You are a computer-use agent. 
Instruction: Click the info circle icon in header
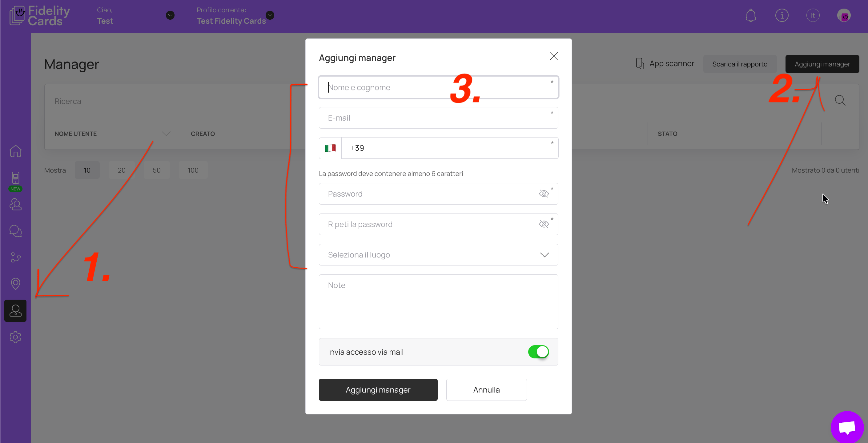(x=782, y=15)
